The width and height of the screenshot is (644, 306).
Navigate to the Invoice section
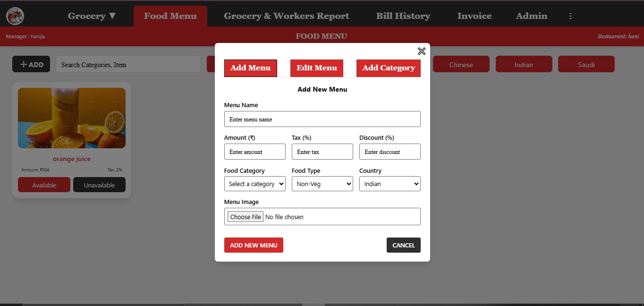(474, 16)
